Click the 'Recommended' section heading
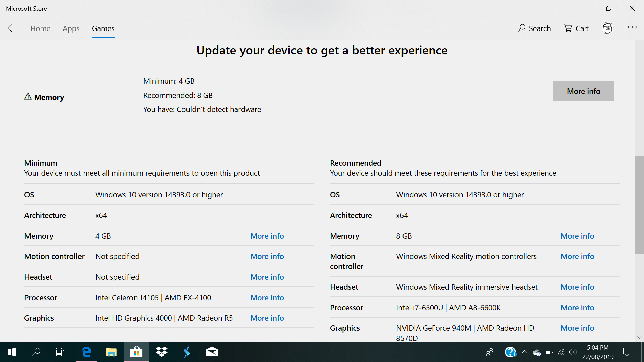Image resolution: width=644 pixels, height=362 pixels. 356,163
